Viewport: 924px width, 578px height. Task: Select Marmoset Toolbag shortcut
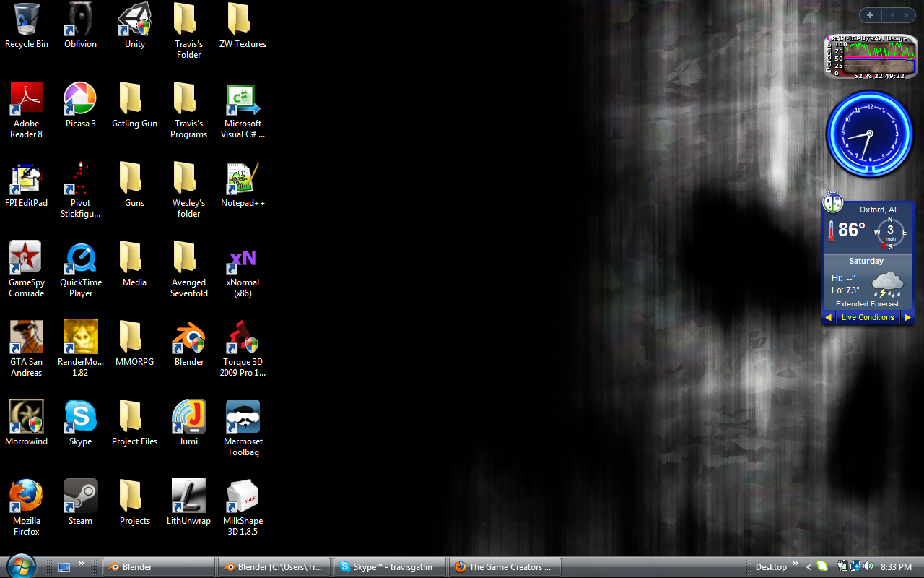tap(243, 428)
